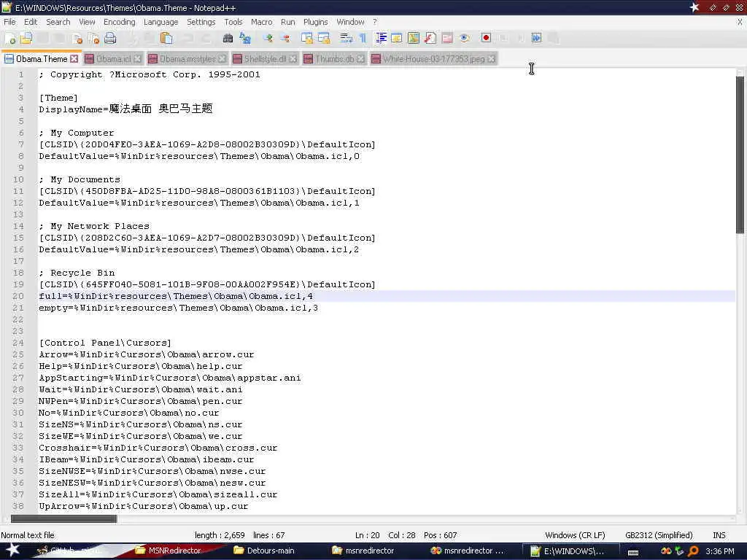Open the Language menu
This screenshot has width=747, height=560.
tap(160, 22)
